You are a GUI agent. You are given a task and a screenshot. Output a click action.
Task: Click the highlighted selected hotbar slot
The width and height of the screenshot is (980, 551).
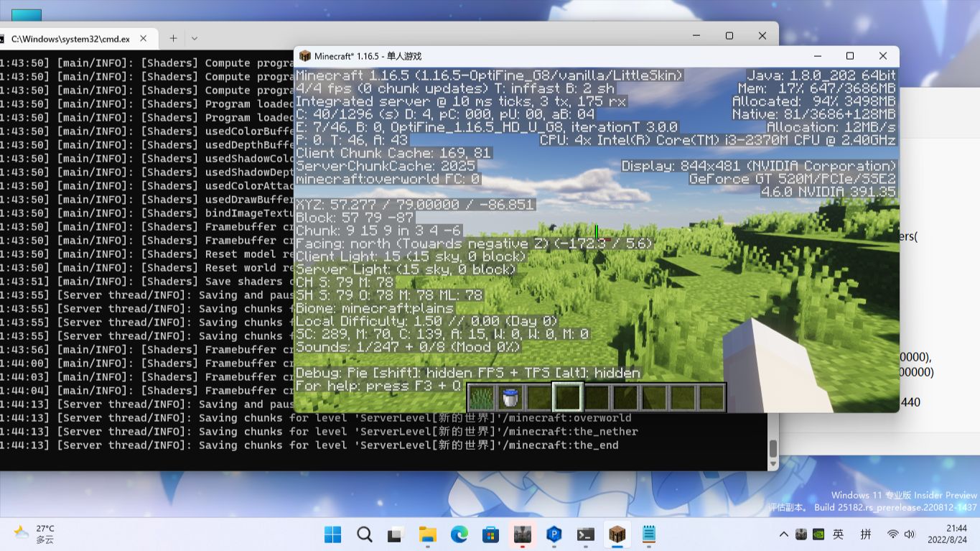pyautogui.click(x=567, y=397)
